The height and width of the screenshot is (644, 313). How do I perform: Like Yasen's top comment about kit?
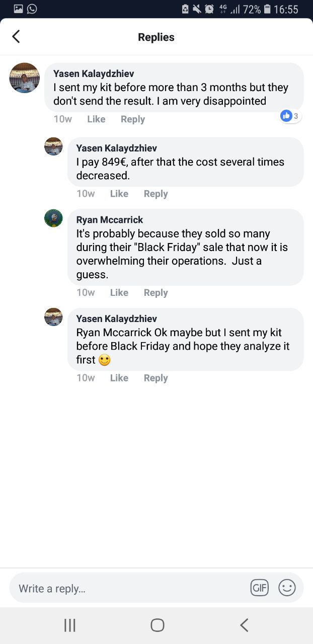coord(96,119)
